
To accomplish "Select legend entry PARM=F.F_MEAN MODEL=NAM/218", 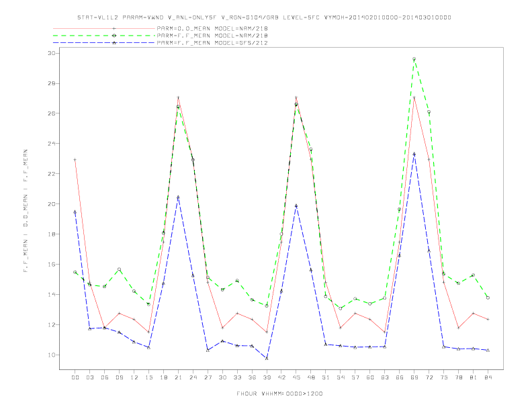I will [212, 36].
